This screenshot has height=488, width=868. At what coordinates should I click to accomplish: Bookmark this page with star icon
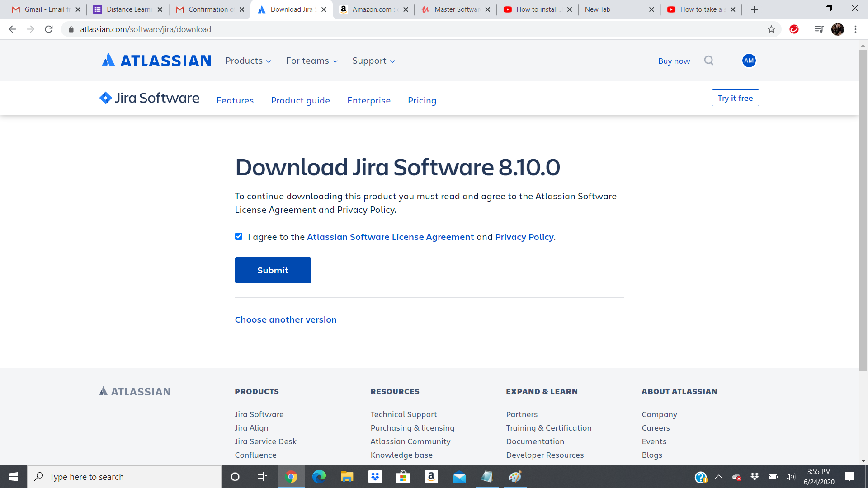(771, 29)
